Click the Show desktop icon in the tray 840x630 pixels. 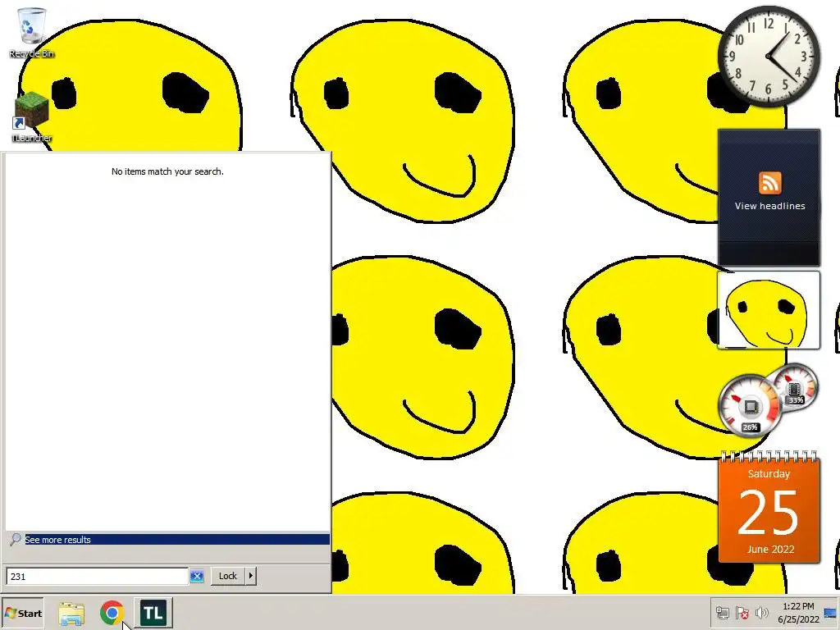coord(831,613)
